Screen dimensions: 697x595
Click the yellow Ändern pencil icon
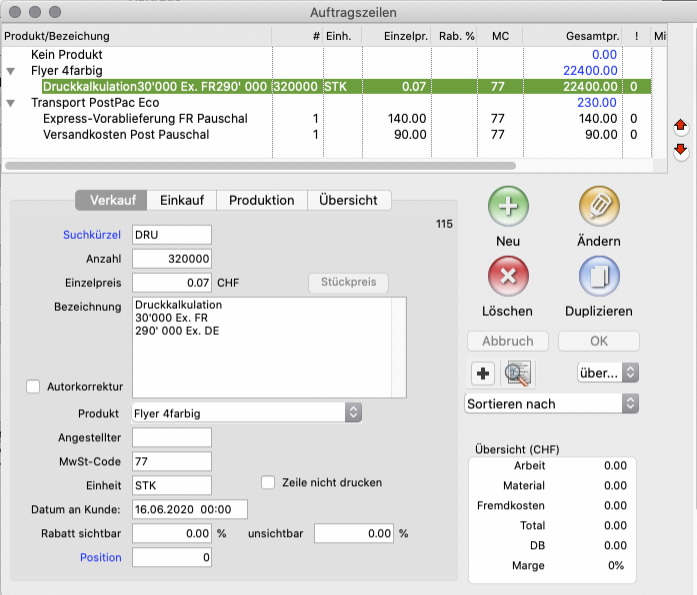[599, 208]
